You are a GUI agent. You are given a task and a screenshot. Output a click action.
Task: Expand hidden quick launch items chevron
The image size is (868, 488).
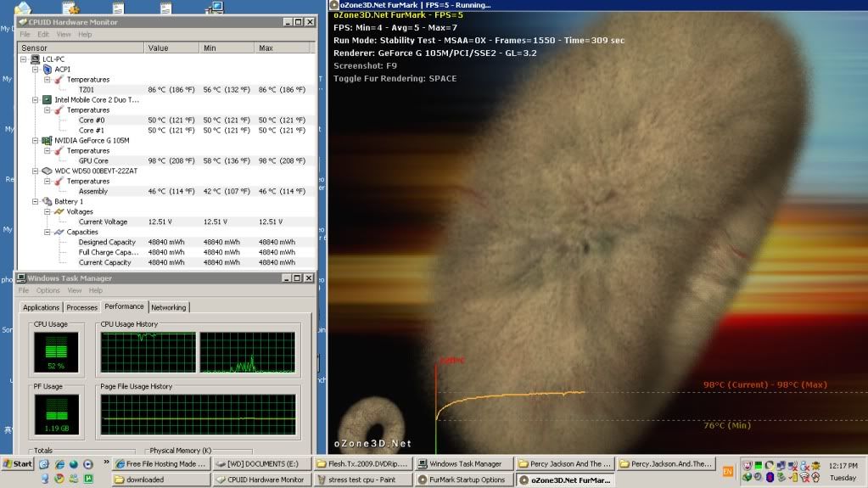(x=106, y=462)
